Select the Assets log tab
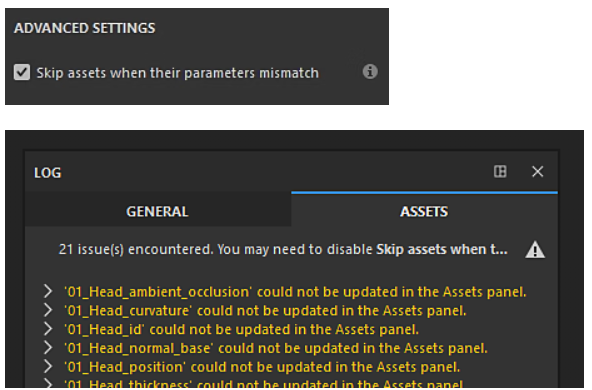The width and height of the screenshot is (592, 390). [424, 211]
